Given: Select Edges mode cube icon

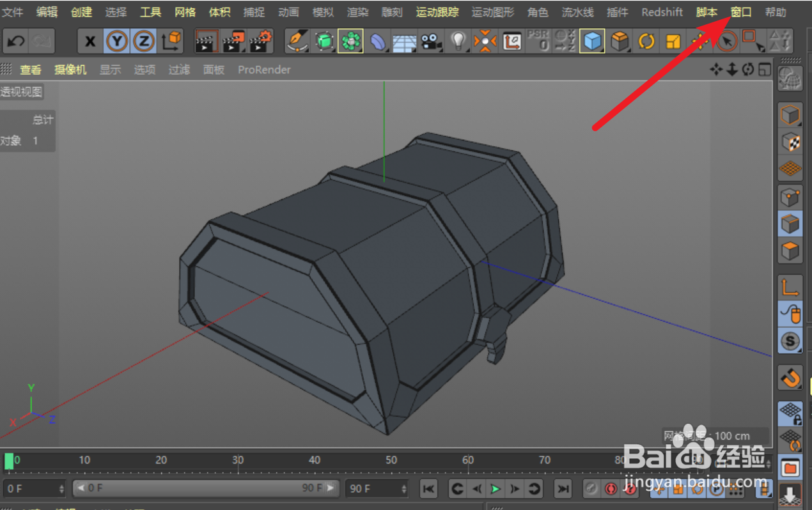Looking at the screenshot, I should coord(790,224).
